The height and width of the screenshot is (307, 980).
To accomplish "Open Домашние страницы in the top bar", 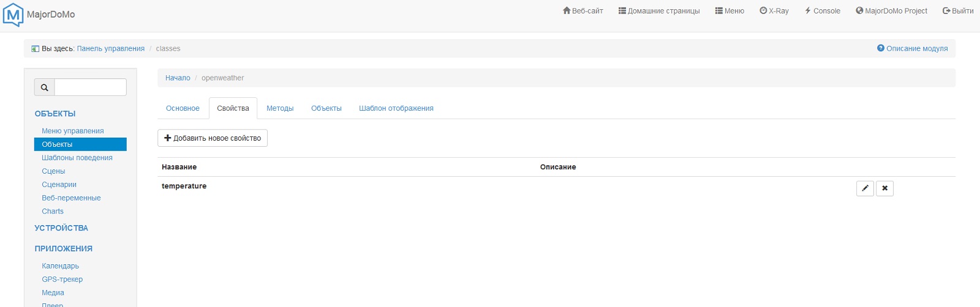I will point(659,11).
